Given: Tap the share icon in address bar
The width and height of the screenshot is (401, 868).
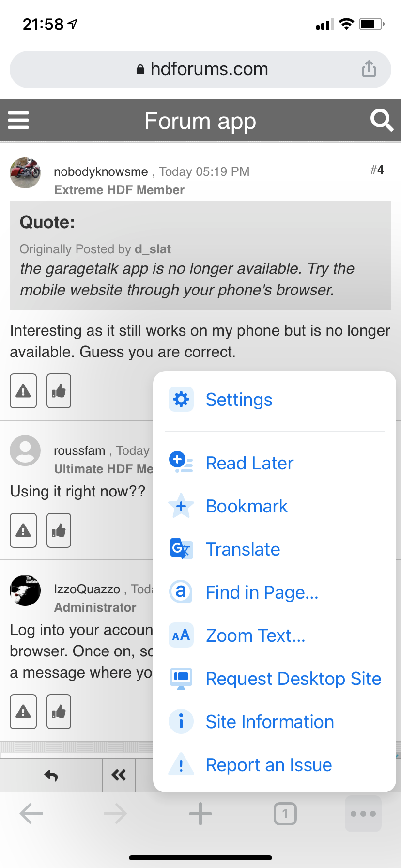Looking at the screenshot, I should (x=369, y=69).
